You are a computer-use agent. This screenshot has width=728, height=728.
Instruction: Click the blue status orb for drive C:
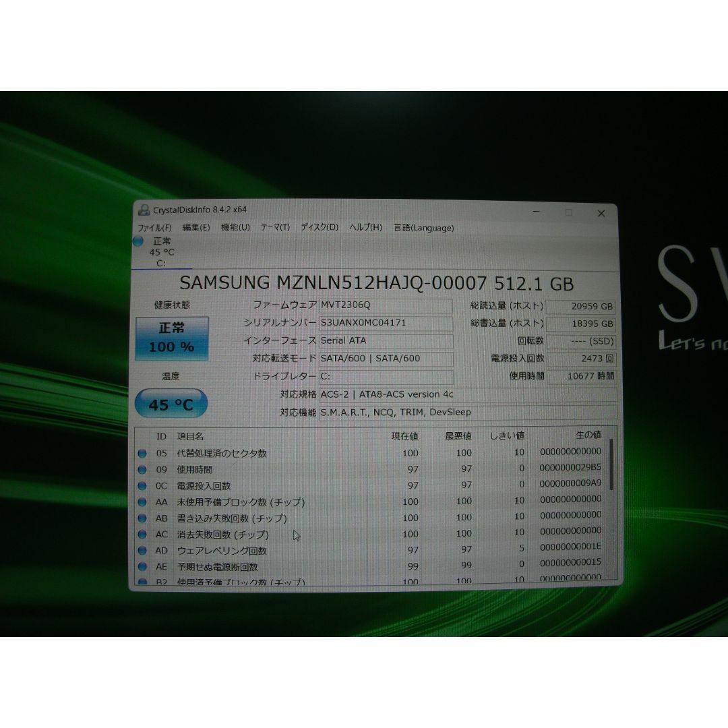(x=138, y=241)
